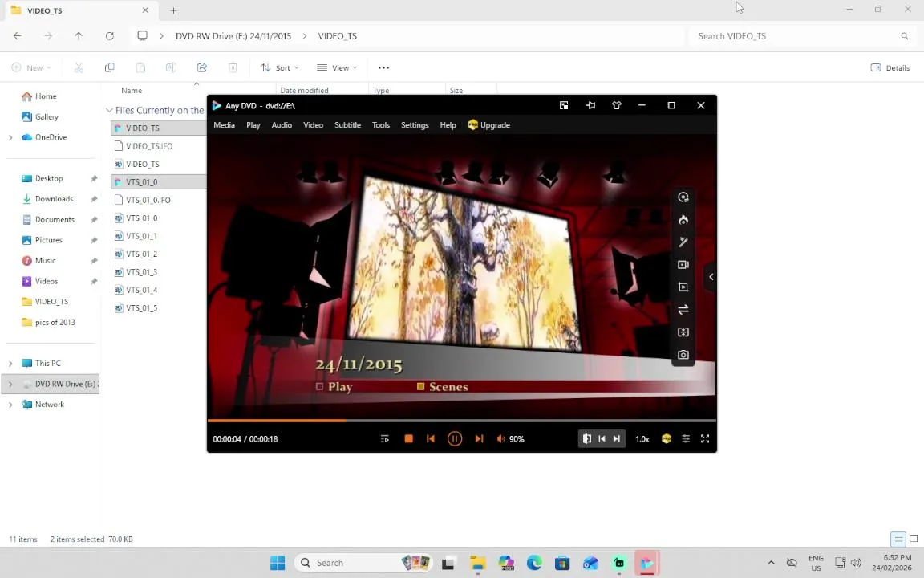Skip to the next chapter
This screenshot has height=578, width=924.
tap(479, 439)
